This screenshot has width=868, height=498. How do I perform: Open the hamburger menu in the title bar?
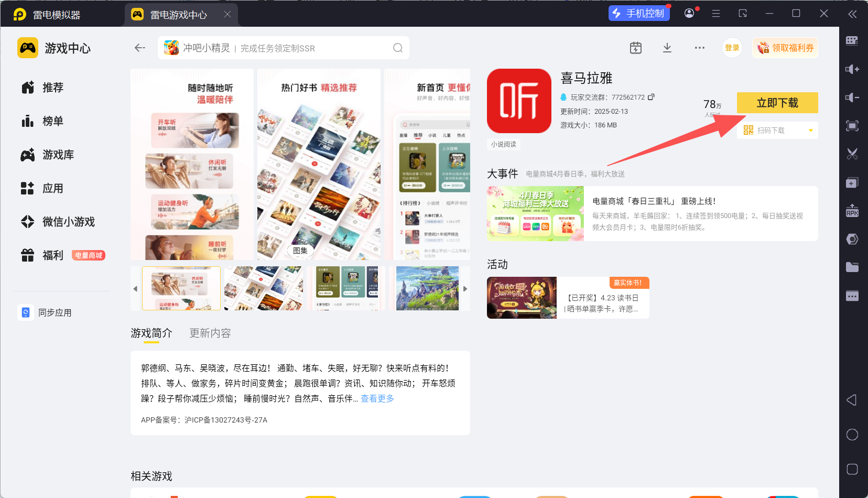[716, 14]
